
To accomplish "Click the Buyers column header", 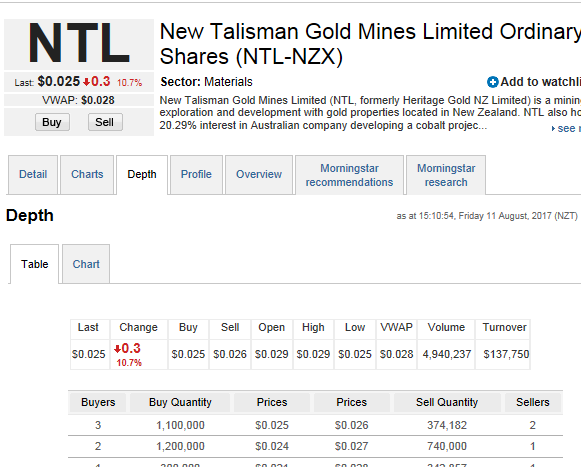I will click(98, 403).
